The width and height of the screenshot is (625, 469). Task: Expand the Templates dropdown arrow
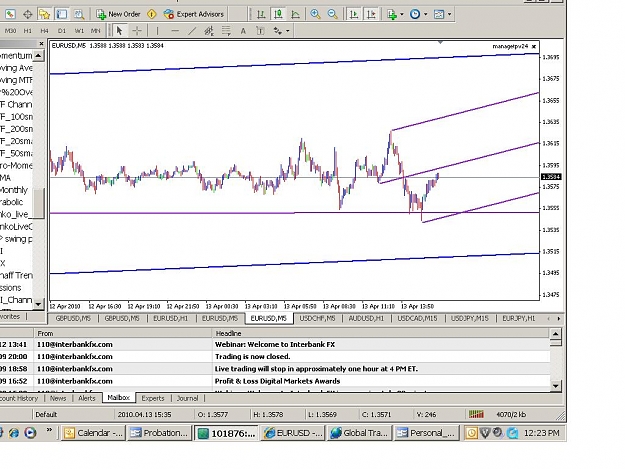click(449, 14)
